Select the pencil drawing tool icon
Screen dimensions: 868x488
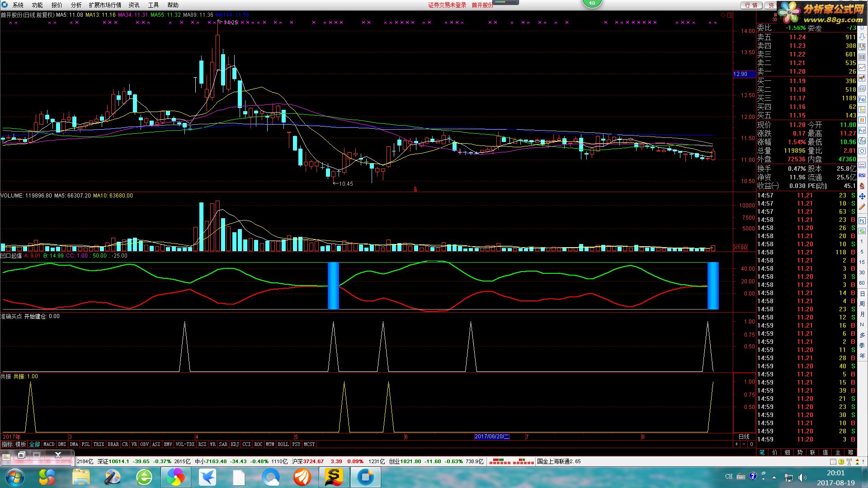click(862, 206)
